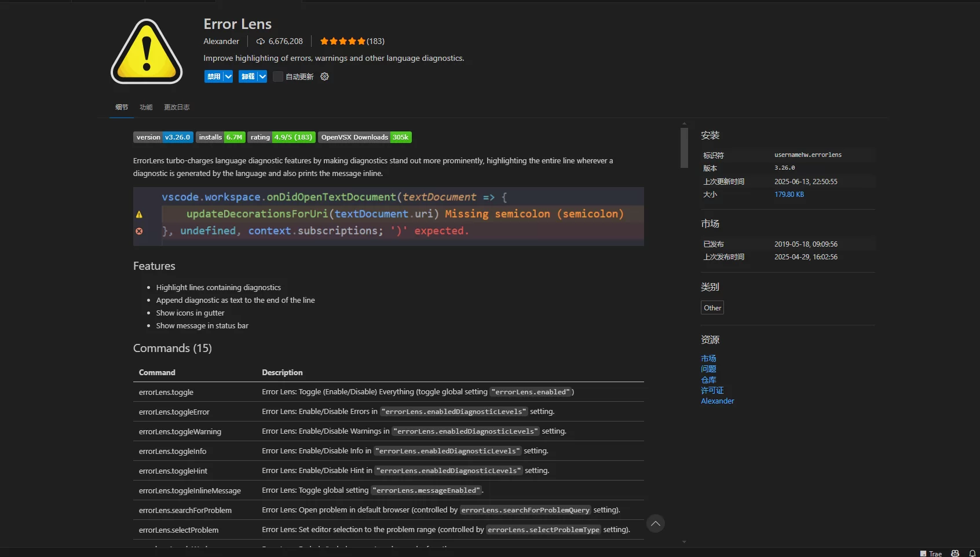Open extension settings gear icon
Image resolution: width=980 pixels, height=557 pixels.
(325, 76)
